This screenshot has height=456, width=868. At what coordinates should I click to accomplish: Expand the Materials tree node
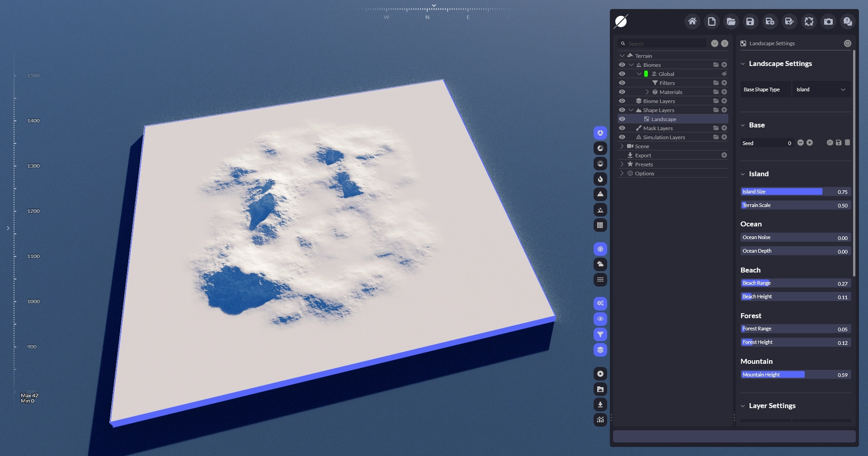(x=647, y=92)
